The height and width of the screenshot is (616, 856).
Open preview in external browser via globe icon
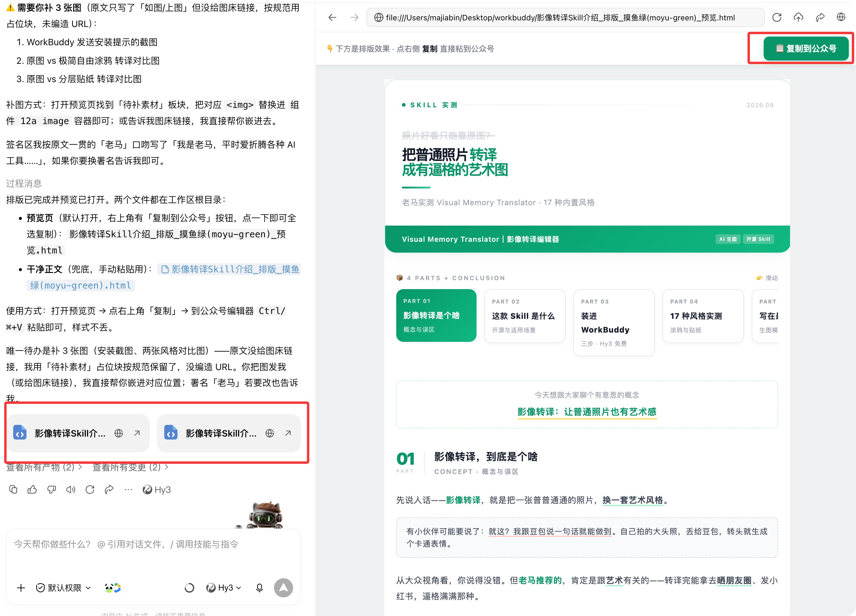(841, 17)
